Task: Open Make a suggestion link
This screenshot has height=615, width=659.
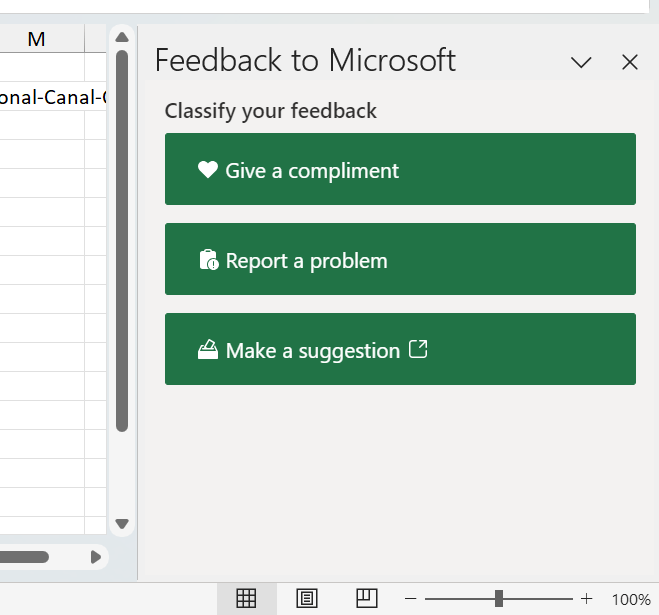Action: pos(400,349)
